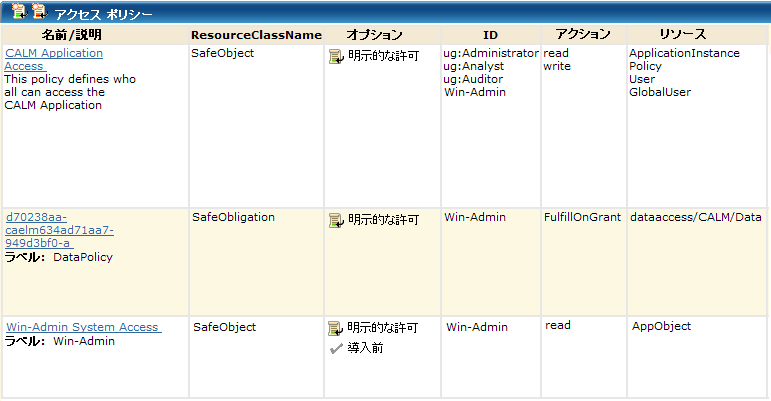
Task: Open the Win-Admin System Access policy link
Action: point(83,327)
